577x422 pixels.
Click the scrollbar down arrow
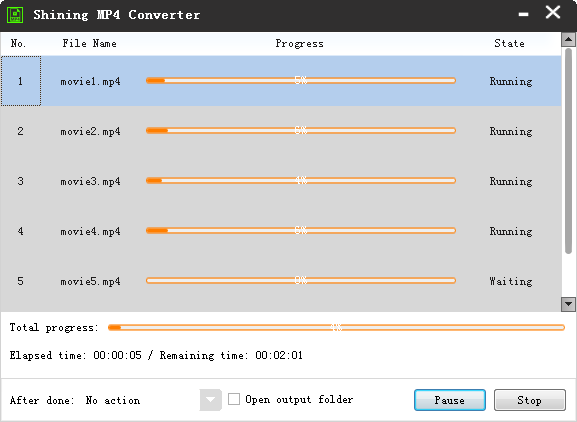[568, 304]
